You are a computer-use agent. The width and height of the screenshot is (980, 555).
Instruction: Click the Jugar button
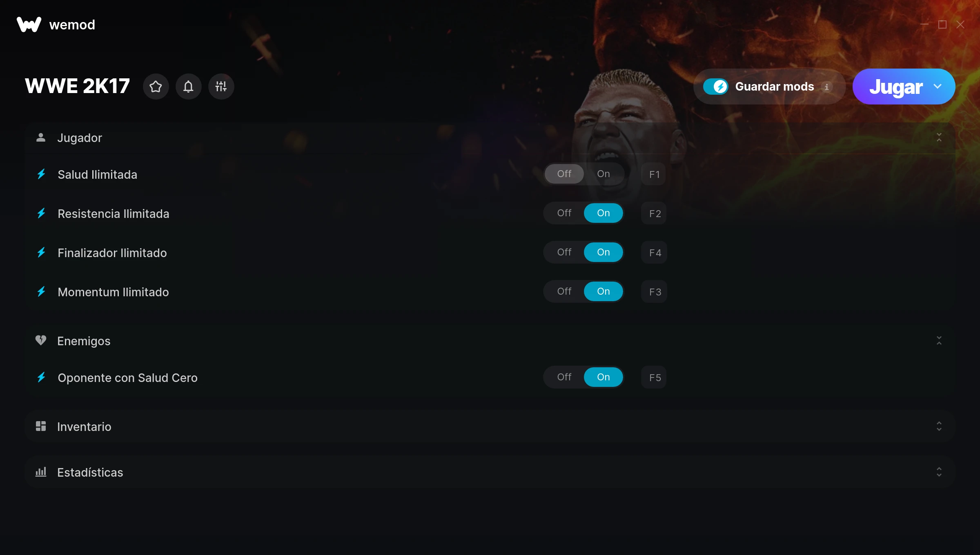tap(895, 87)
